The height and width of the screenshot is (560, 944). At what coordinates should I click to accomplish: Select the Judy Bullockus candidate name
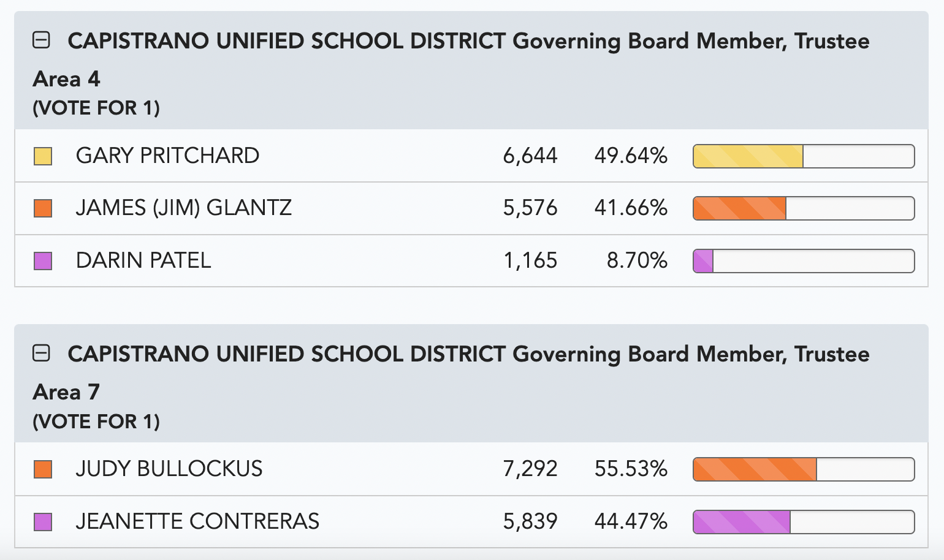click(x=169, y=469)
